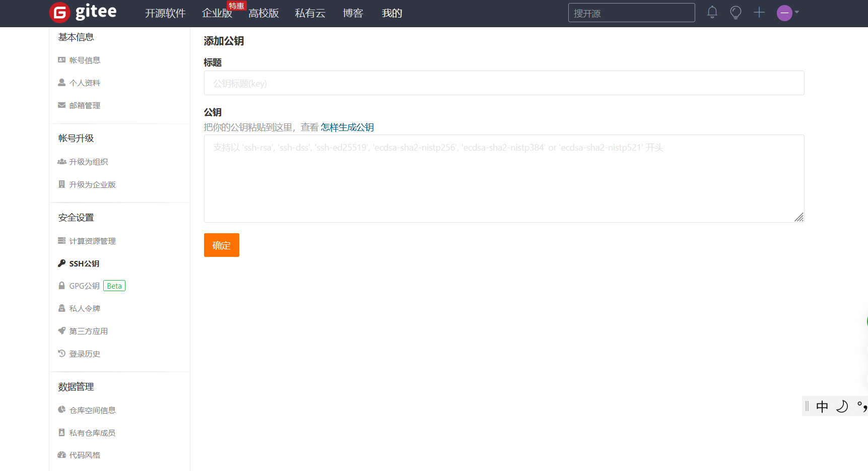Open 仓库空间信息 page
Image resolution: width=868 pixels, height=471 pixels.
point(92,410)
